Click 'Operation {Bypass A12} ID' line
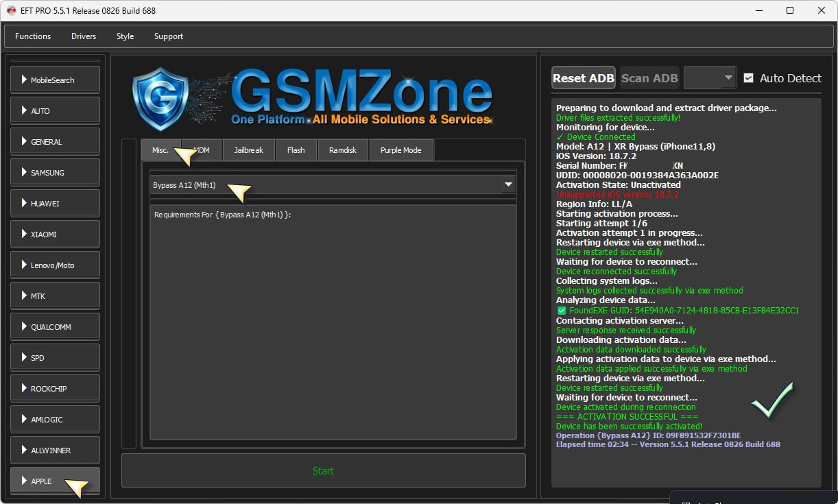 coord(648,435)
